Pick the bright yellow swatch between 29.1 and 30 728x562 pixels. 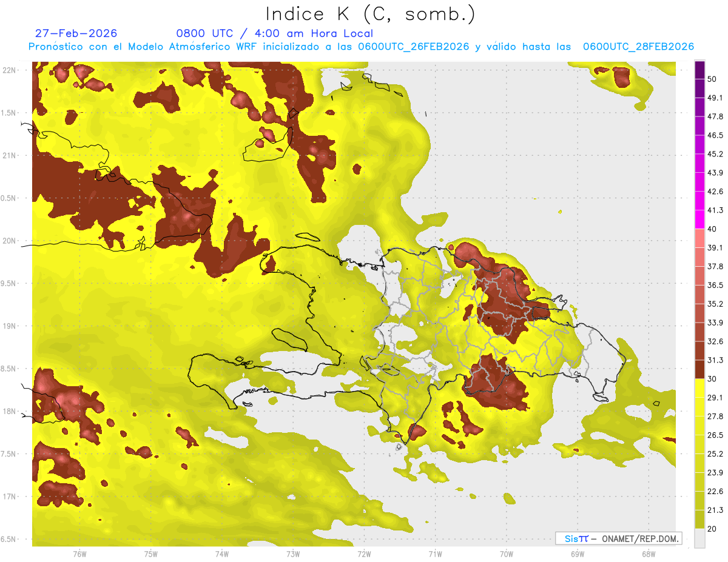[700, 388]
